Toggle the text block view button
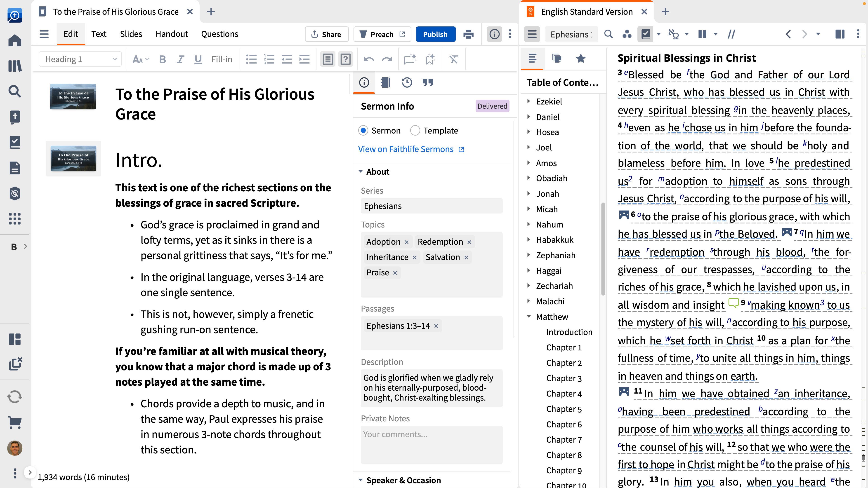This screenshot has width=868, height=488. pyautogui.click(x=328, y=59)
